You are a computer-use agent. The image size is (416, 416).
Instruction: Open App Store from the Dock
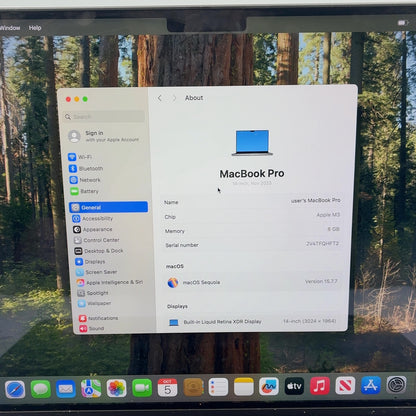(x=371, y=385)
